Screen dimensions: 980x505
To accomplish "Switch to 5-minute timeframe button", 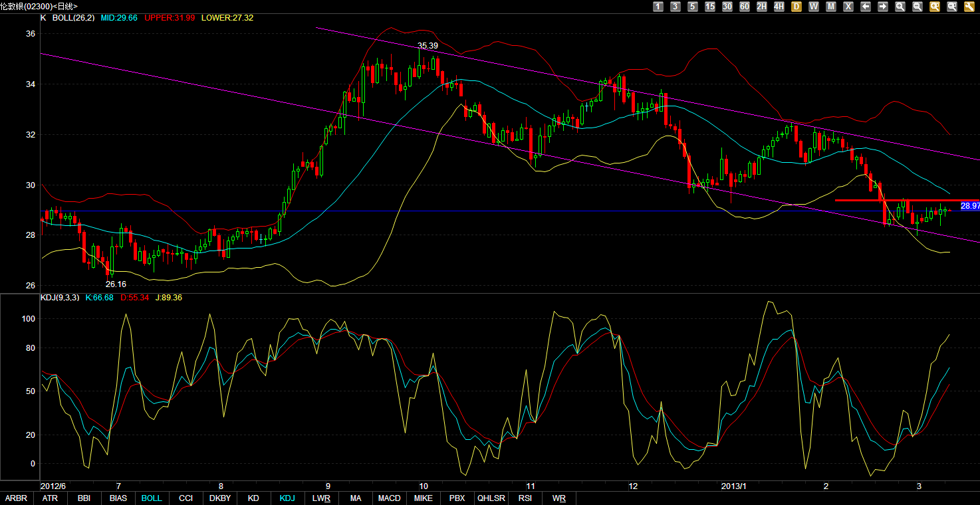I will [x=693, y=7].
